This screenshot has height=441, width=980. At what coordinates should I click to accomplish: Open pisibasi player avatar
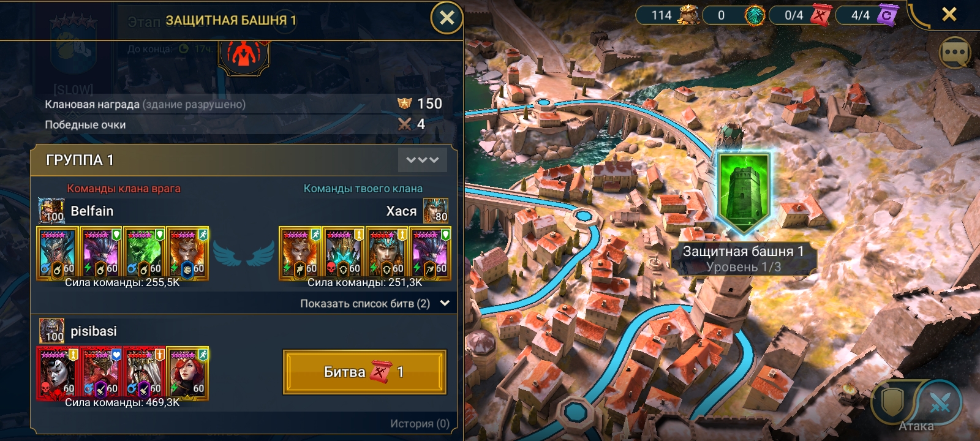tap(51, 331)
